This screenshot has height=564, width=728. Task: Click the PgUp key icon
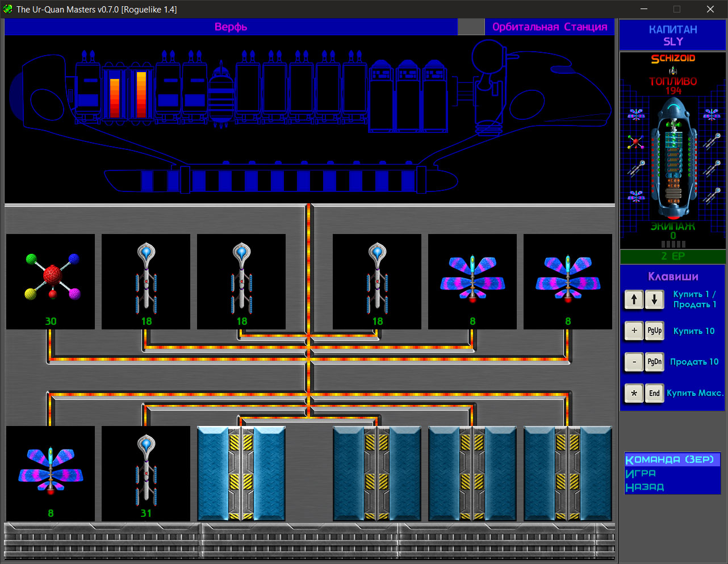click(x=654, y=331)
